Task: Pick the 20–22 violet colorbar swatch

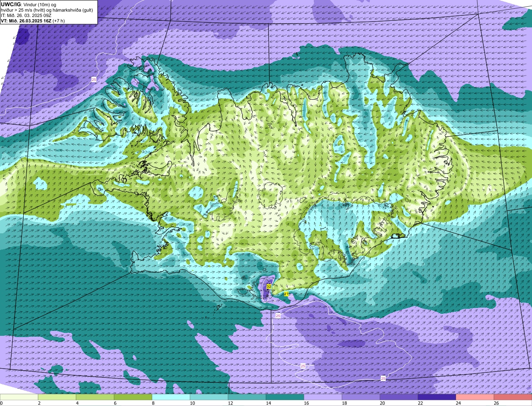Action: 399,397
